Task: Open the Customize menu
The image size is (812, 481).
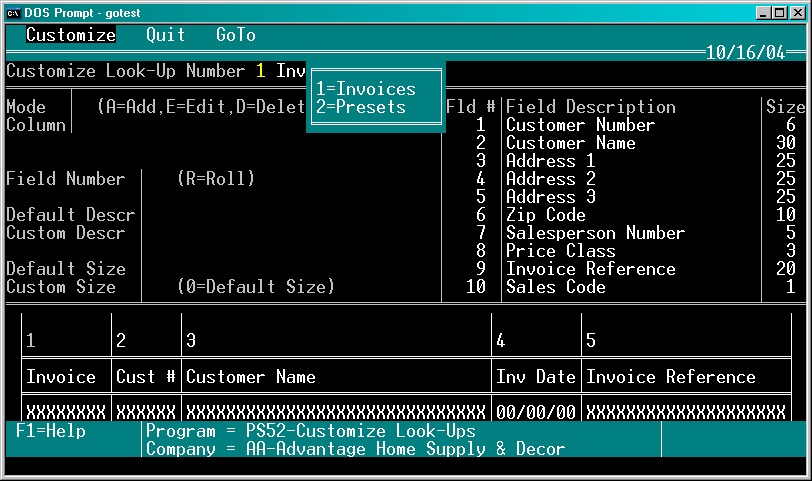Action: (x=71, y=35)
